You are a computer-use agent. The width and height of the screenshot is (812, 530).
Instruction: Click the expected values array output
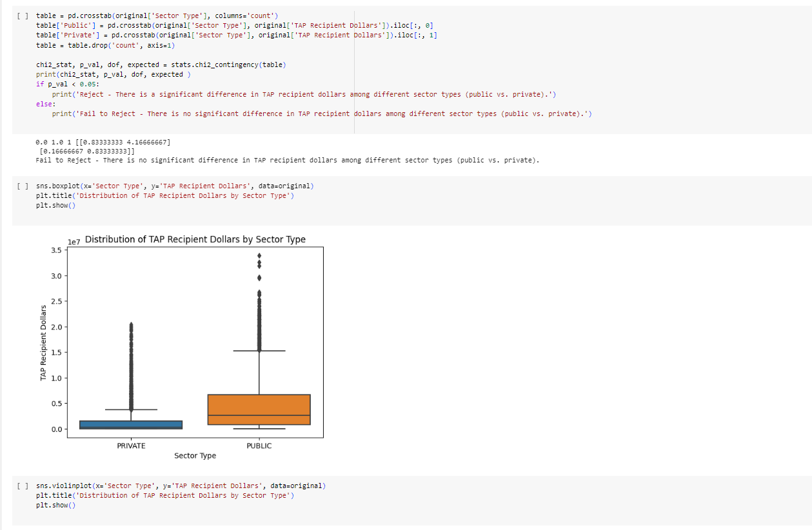tap(103, 146)
